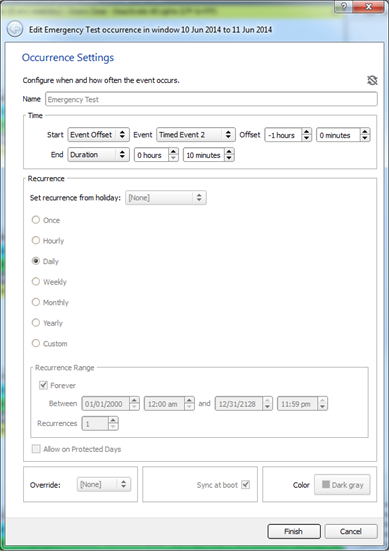Toggle the Sync at boot checkbox
The width and height of the screenshot is (389, 556).
(x=245, y=484)
